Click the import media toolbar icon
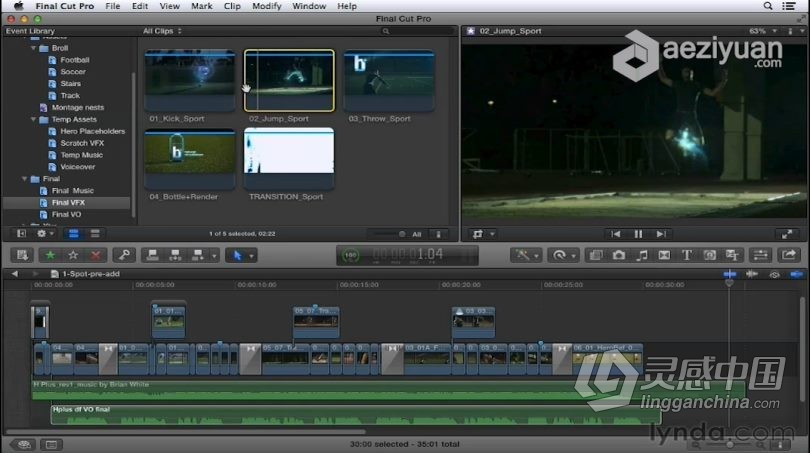Image resolution: width=810 pixels, height=453 pixels. pos(22,255)
